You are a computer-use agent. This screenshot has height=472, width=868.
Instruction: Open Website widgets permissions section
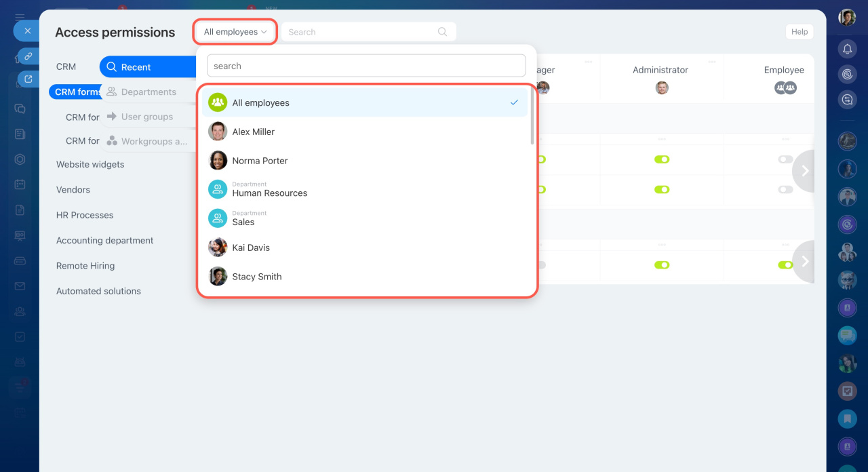pyautogui.click(x=90, y=164)
